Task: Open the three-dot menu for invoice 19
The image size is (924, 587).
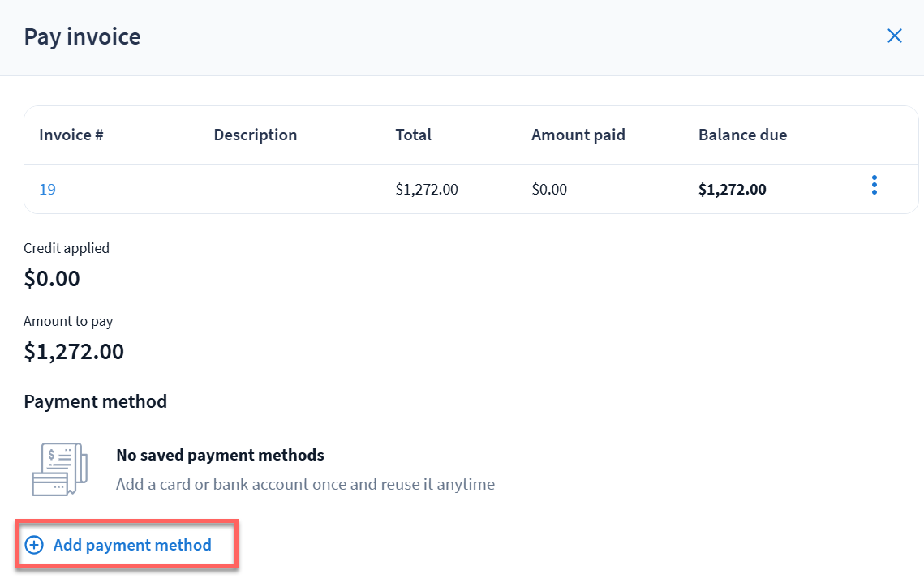Action: 874,186
